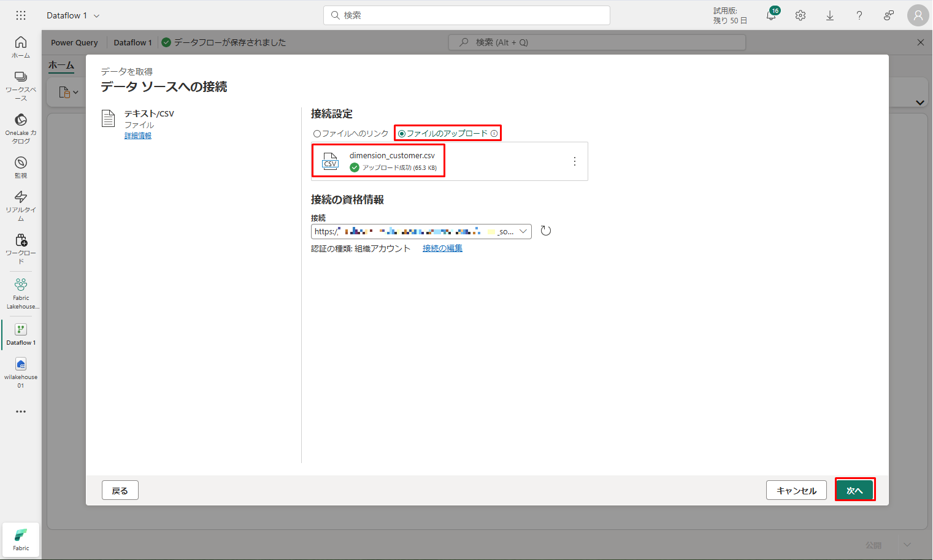Open wilakehouse01 in the sidebar
933x560 pixels.
pyautogui.click(x=21, y=373)
